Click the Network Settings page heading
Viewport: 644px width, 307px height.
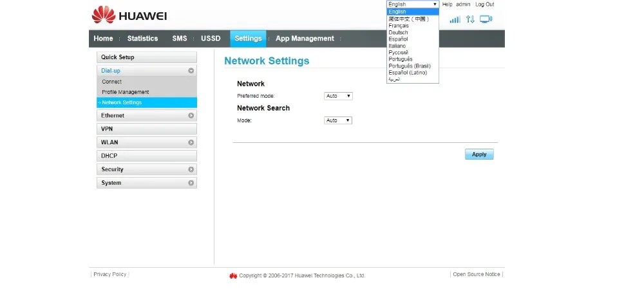(x=267, y=60)
